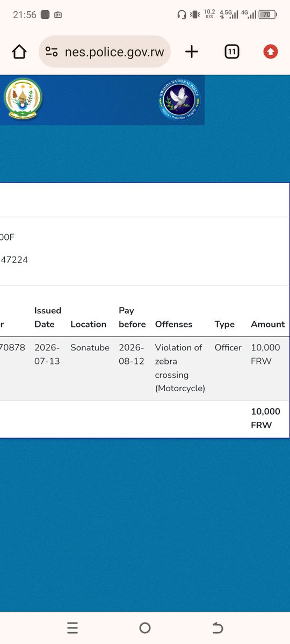
Task: Tap the 4.5G signal strength icon
Action: pyautogui.click(x=228, y=14)
